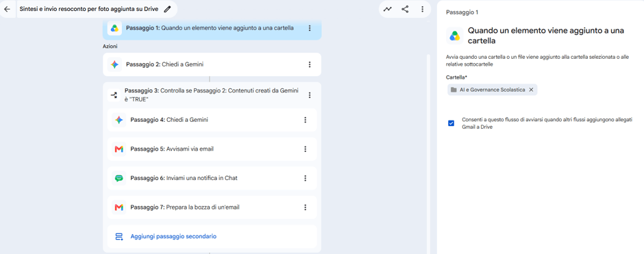Click the branch condition icon on Passaggio 3

click(114, 95)
